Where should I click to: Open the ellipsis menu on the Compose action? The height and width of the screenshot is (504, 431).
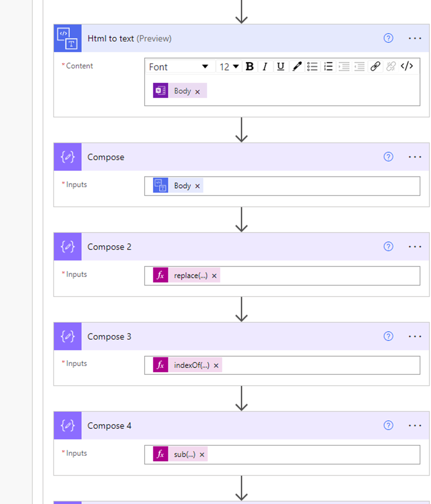tap(415, 157)
